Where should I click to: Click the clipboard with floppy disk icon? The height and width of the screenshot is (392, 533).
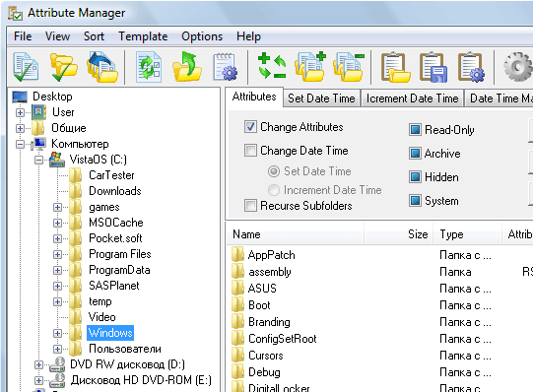click(433, 67)
